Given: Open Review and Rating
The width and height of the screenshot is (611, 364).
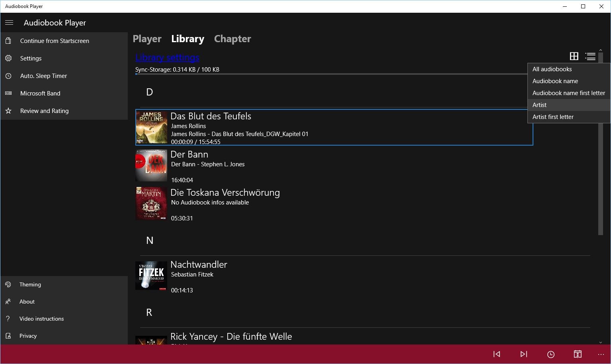Looking at the screenshot, I should (x=44, y=111).
